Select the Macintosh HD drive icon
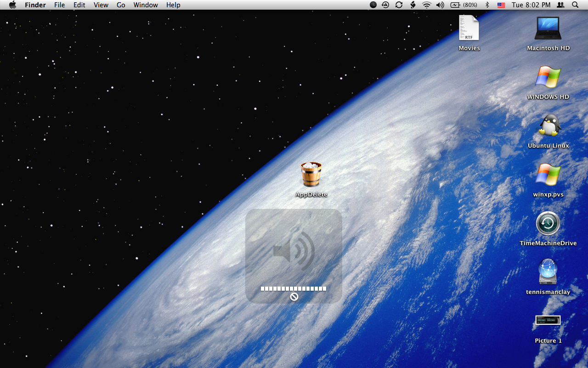588x368 pixels. (x=548, y=29)
